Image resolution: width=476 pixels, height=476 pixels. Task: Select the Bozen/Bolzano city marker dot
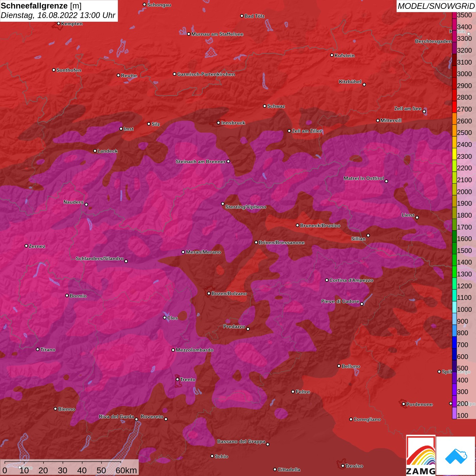point(209,293)
